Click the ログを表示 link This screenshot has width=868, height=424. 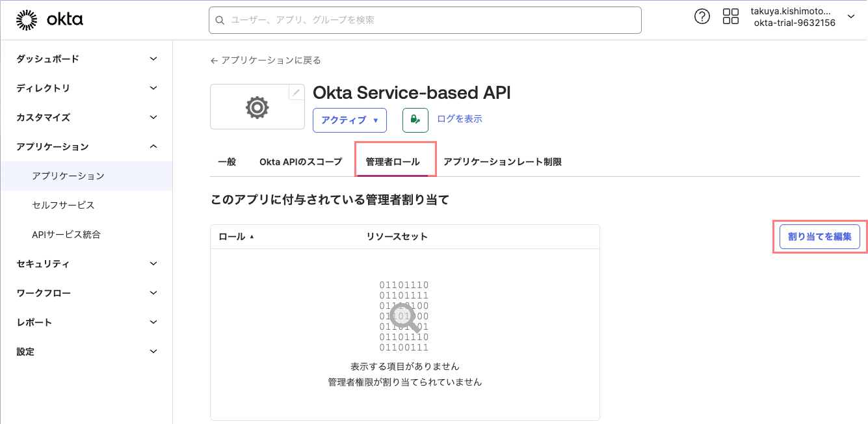pos(460,119)
